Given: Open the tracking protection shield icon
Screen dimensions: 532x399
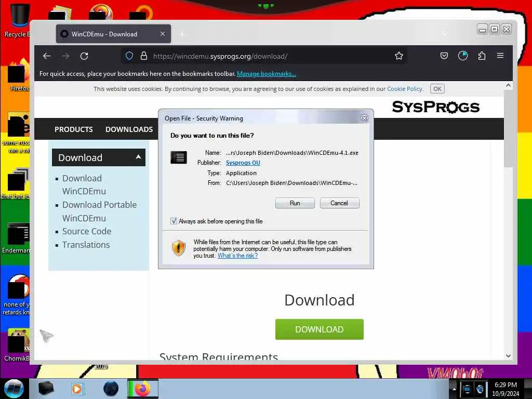Looking at the screenshot, I should pos(129,56).
